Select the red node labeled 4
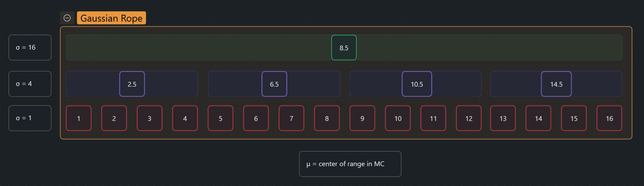 pyautogui.click(x=185, y=118)
